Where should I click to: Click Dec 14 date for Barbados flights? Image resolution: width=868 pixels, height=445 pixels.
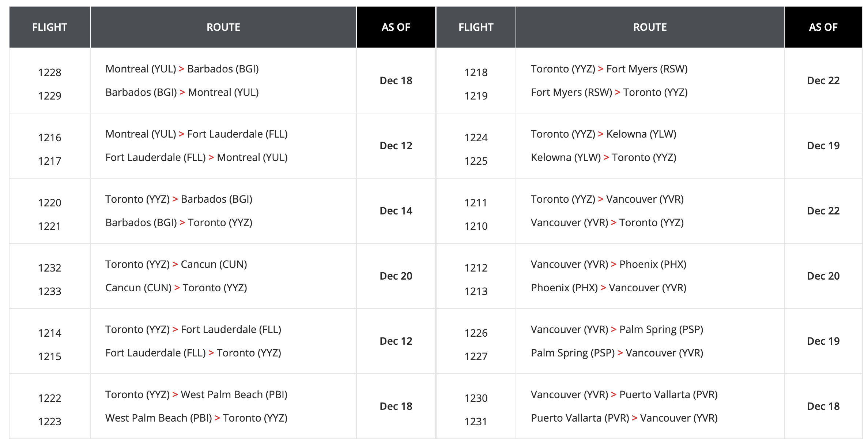pos(396,211)
